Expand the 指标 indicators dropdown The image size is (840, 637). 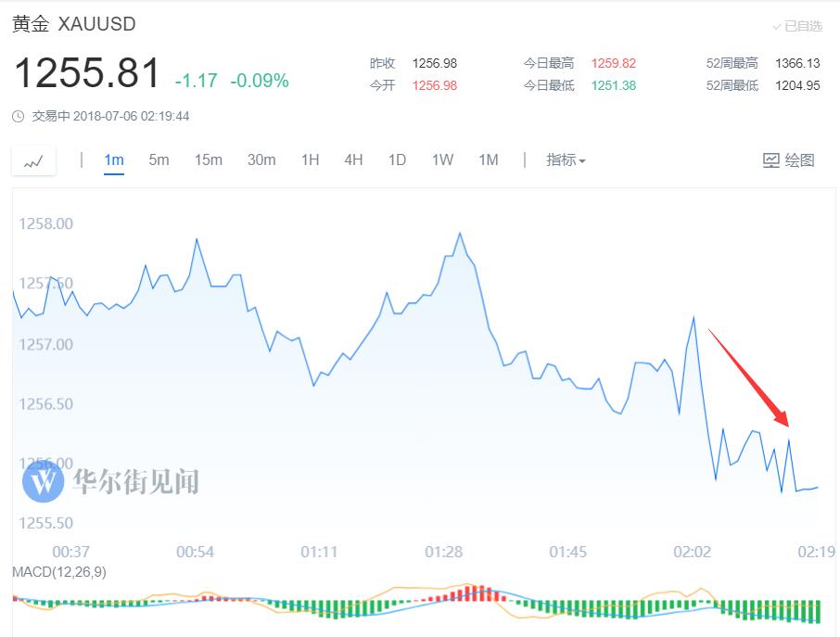566,160
